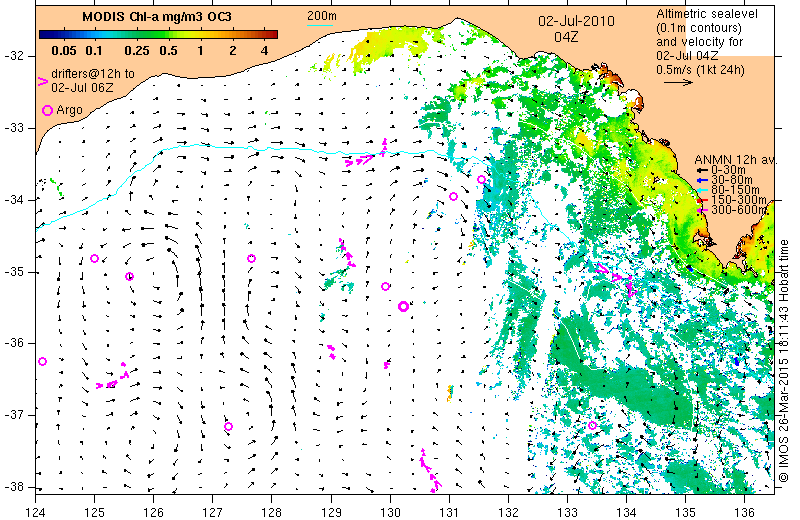Click the '150-300m' depth label
Screen dimensions: 800x520
739,200
